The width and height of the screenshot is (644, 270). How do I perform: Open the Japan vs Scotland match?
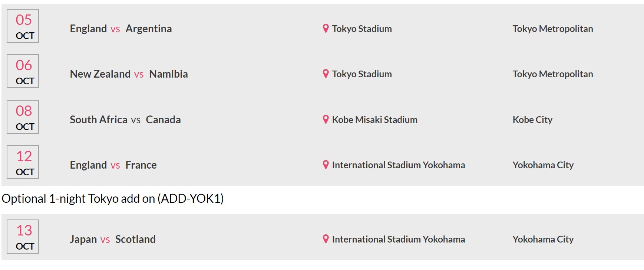[x=113, y=239]
